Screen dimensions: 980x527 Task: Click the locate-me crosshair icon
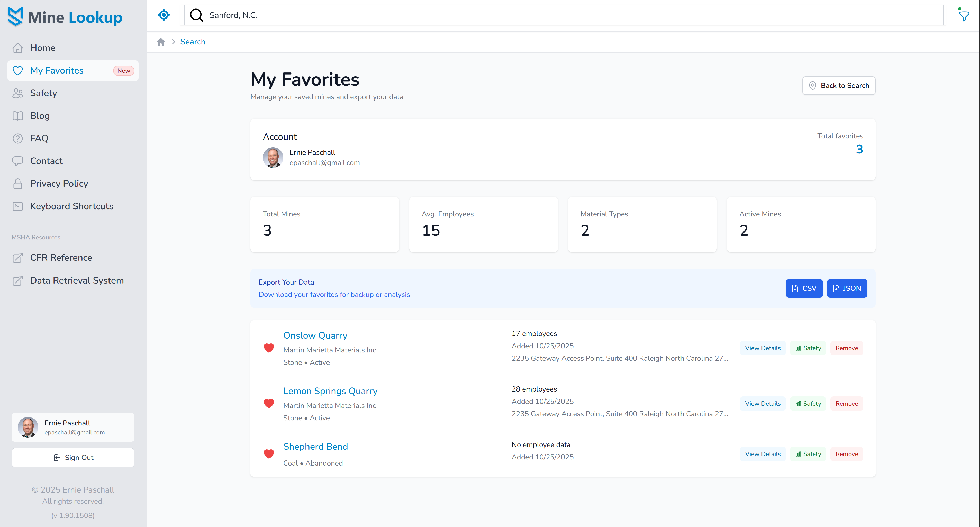click(164, 15)
